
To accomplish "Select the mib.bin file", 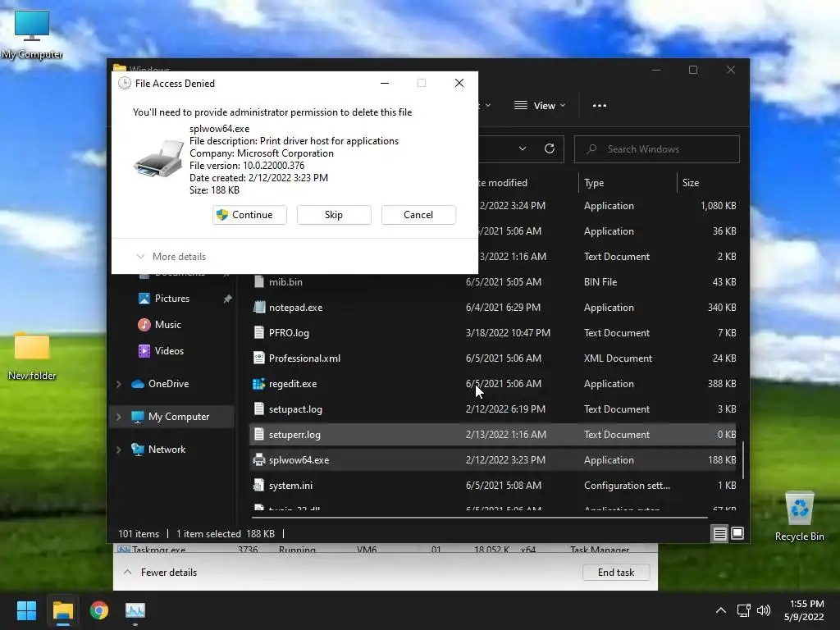I will pyautogui.click(x=285, y=282).
